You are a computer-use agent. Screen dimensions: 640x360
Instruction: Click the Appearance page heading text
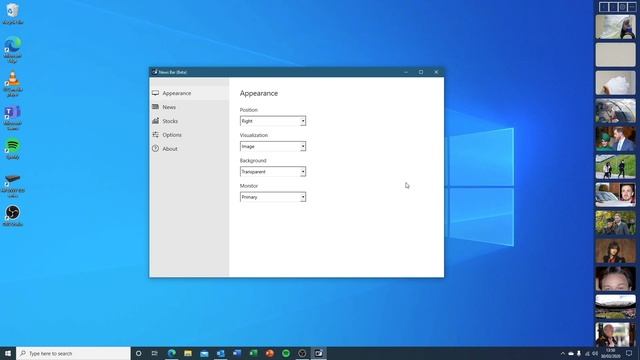click(259, 93)
